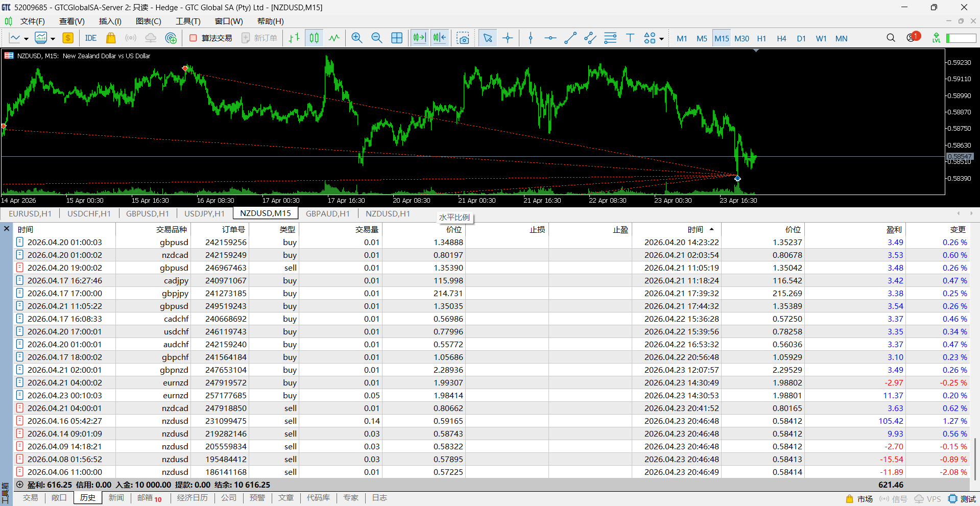Toggle chart auto-scroll to latest bar
The height and width of the screenshot is (506, 980).
click(x=419, y=38)
